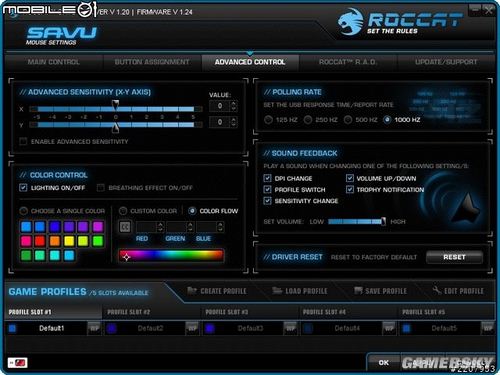Uncheck Trophy Notification sound option
500x375 pixels.
click(x=350, y=189)
